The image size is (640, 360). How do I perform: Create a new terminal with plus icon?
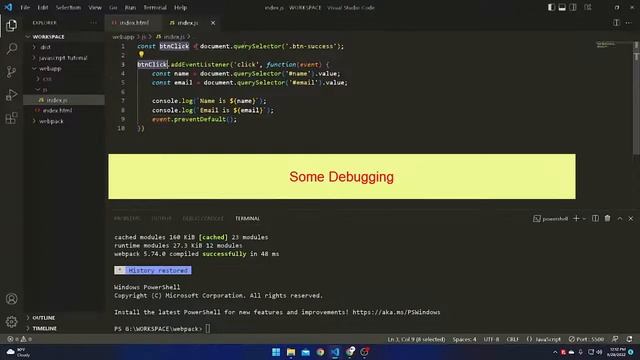(576, 218)
